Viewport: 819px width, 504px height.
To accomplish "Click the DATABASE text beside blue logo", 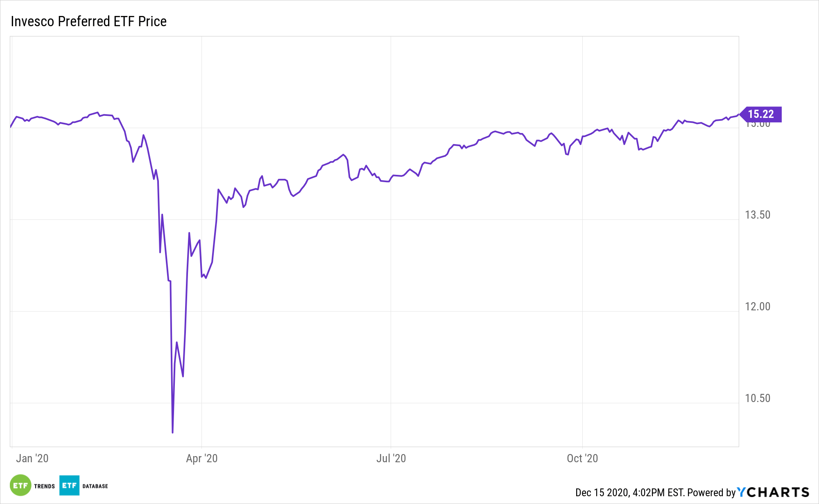I will 95,486.
